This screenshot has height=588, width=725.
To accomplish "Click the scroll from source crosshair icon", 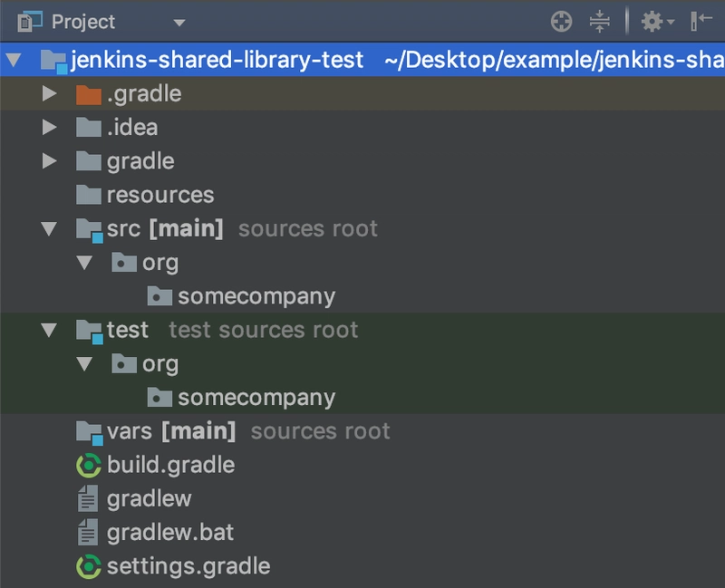I will pos(561,21).
